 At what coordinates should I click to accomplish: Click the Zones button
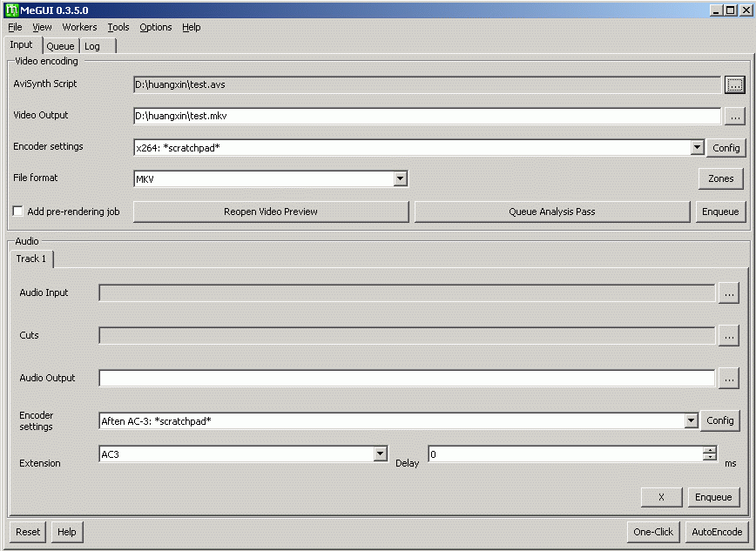coord(720,178)
